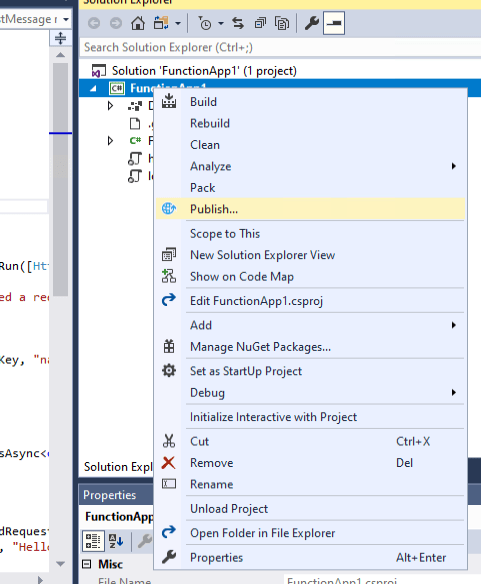Click Open Folder in File Explorer
Viewport: 481px width, 584px height.
pyautogui.click(x=310, y=533)
